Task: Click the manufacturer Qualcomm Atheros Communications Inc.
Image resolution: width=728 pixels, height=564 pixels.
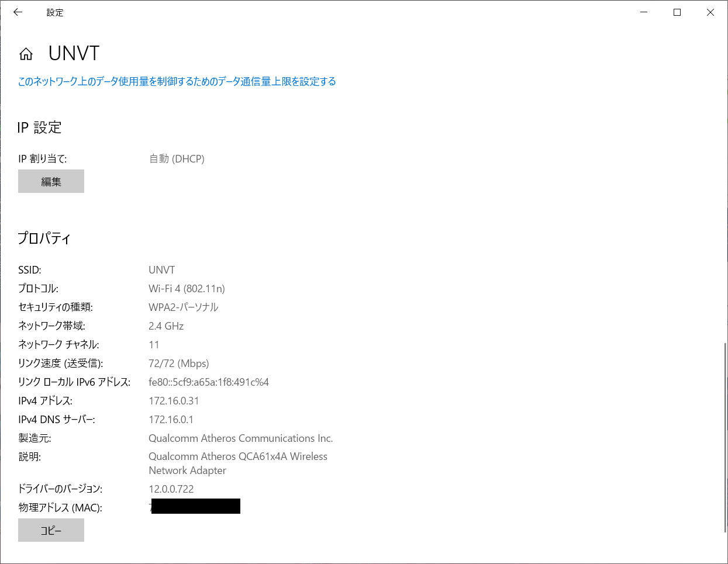Action: point(240,438)
